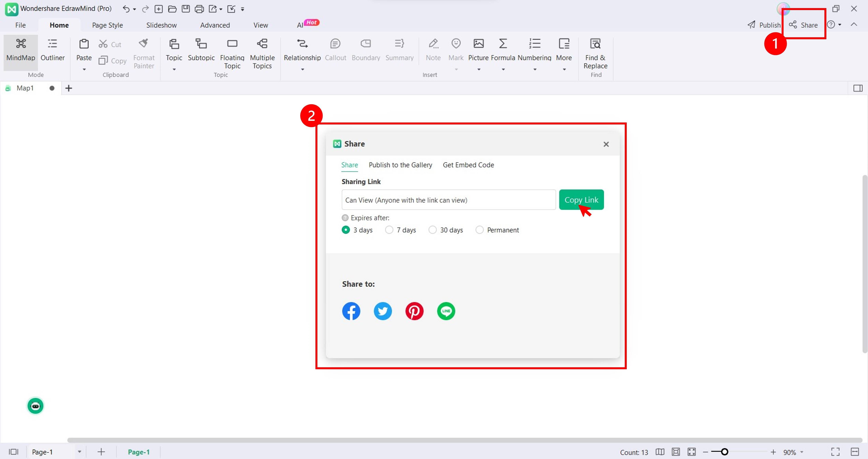Viewport: 868px width, 459px height.
Task: Share the map via Facebook icon
Action: coord(351,311)
